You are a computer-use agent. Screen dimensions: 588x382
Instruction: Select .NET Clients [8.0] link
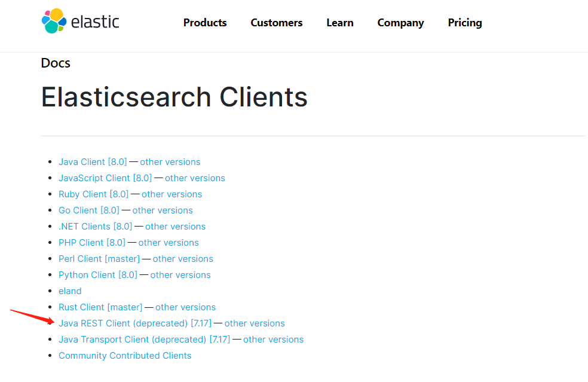click(x=95, y=227)
